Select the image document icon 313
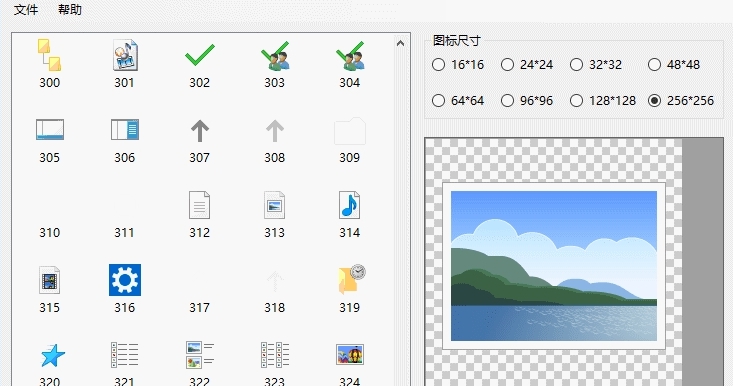 [274, 205]
